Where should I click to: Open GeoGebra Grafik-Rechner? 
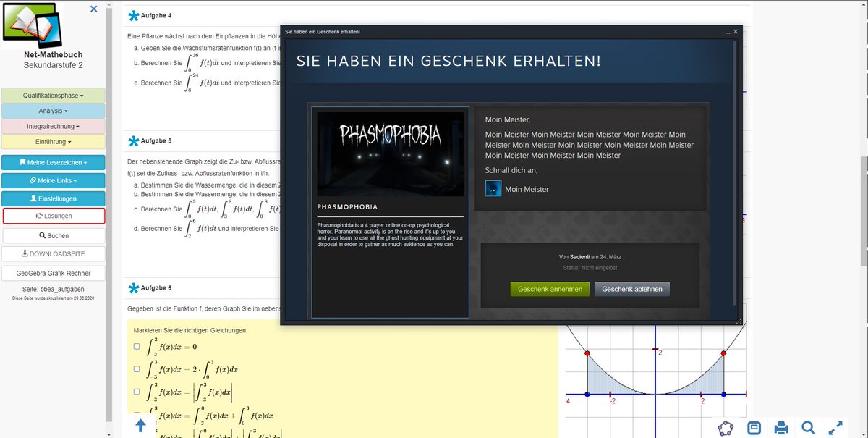coord(54,274)
